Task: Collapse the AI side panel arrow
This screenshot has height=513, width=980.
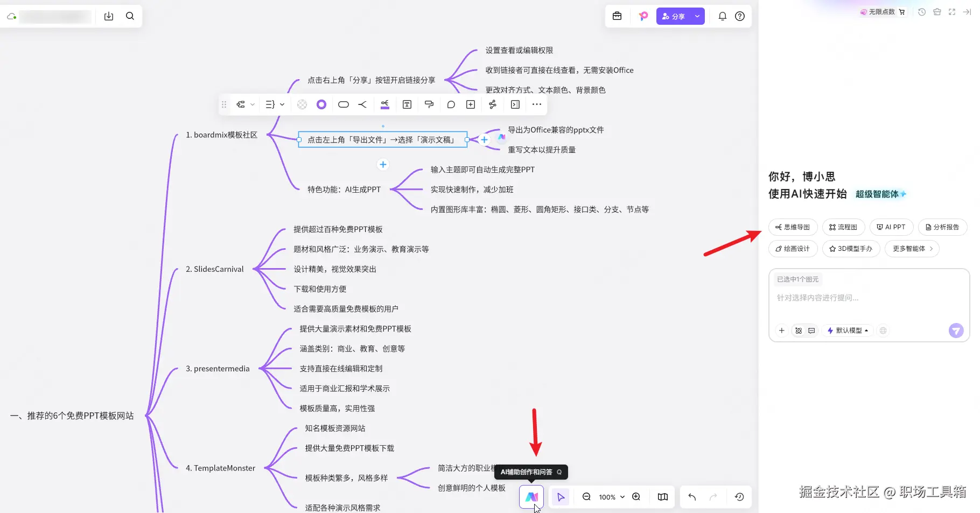Action: coord(967,12)
